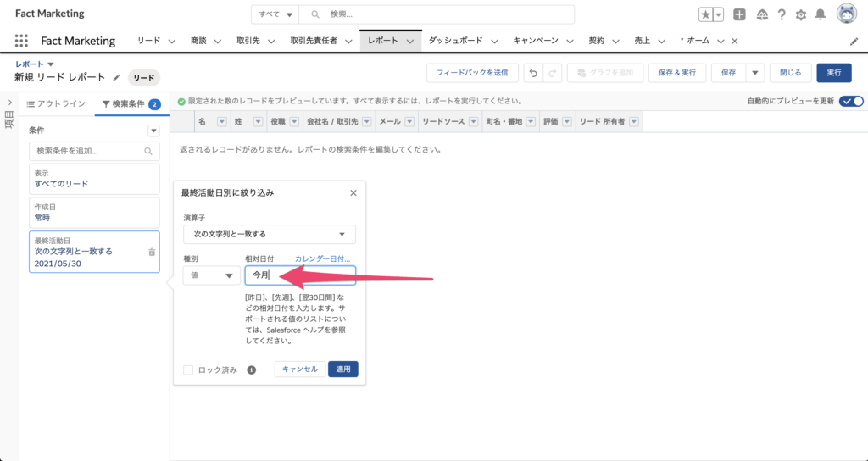Click the 相対日付 input containing 今月

click(301, 275)
